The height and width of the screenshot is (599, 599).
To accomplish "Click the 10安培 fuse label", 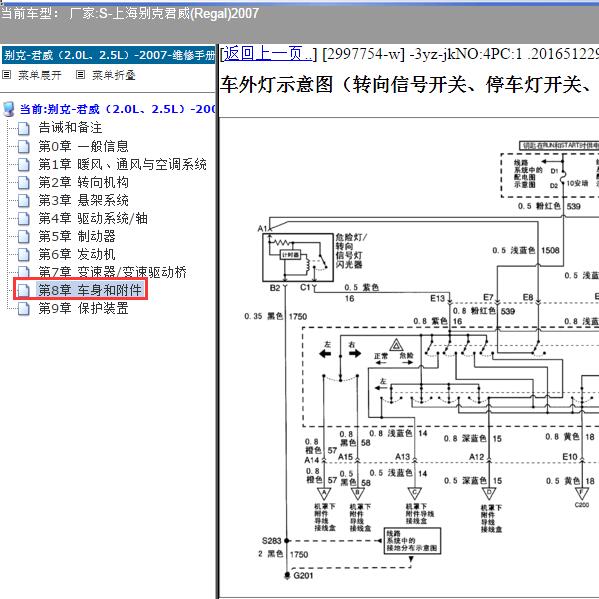I will coord(577,183).
